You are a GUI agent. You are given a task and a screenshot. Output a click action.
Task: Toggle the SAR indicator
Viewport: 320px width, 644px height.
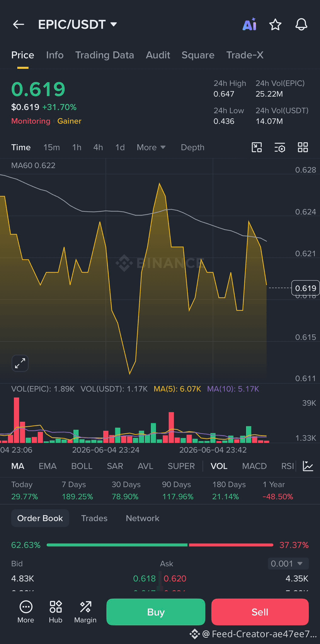[x=115, y=466]
